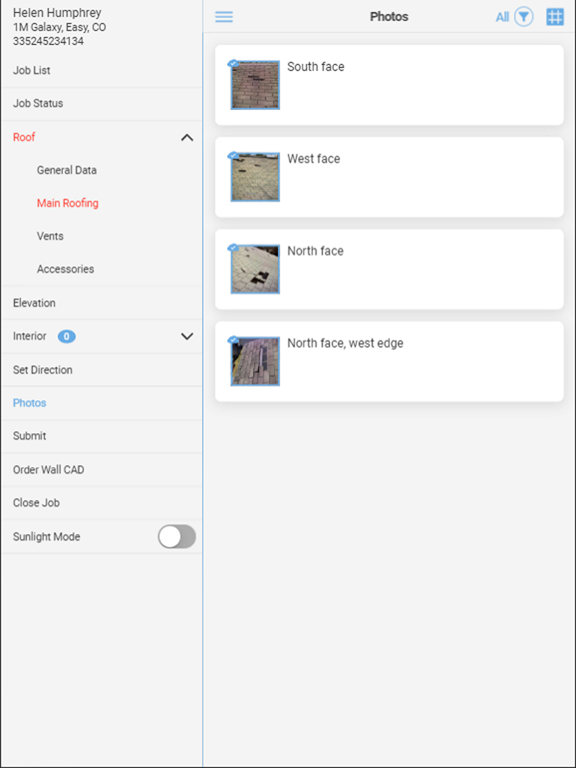Click West face uploaded checkmark badge

click(x=234, y=156)
